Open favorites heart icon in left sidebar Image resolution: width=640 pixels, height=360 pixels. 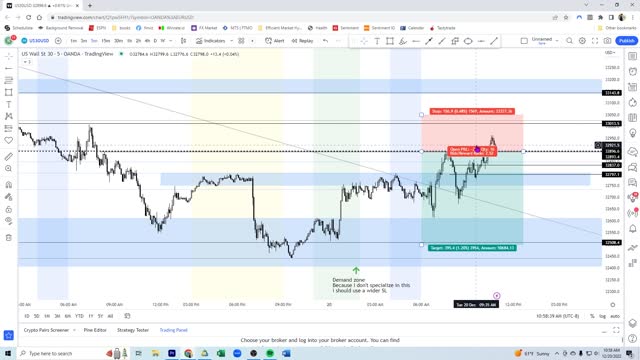pos(9,140)
